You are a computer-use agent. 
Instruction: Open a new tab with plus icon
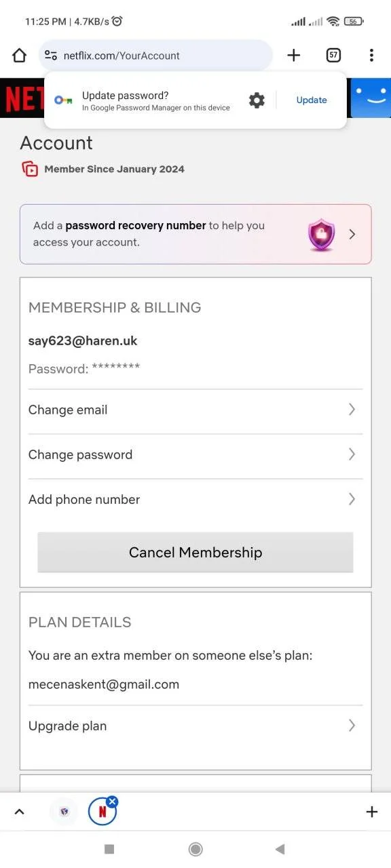(293, 56)
